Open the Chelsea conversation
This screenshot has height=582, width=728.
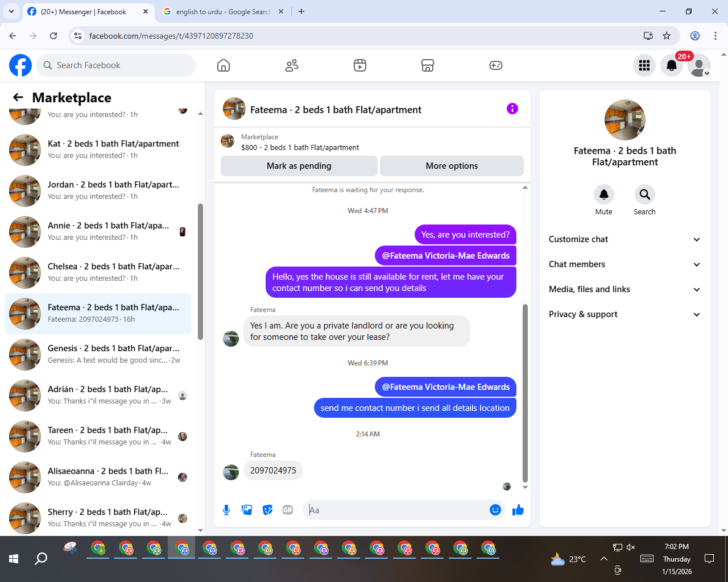(98, 273)
